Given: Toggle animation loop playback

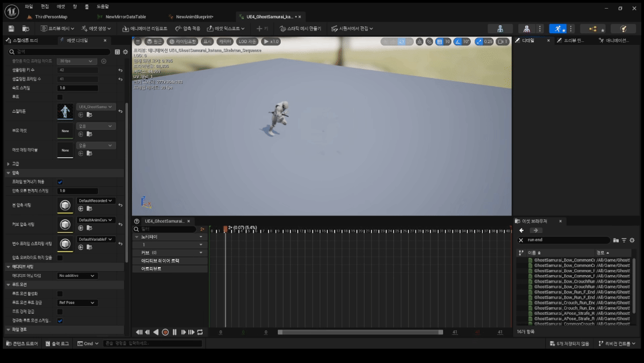Looking at the screenshot, I should click(200, 332).
